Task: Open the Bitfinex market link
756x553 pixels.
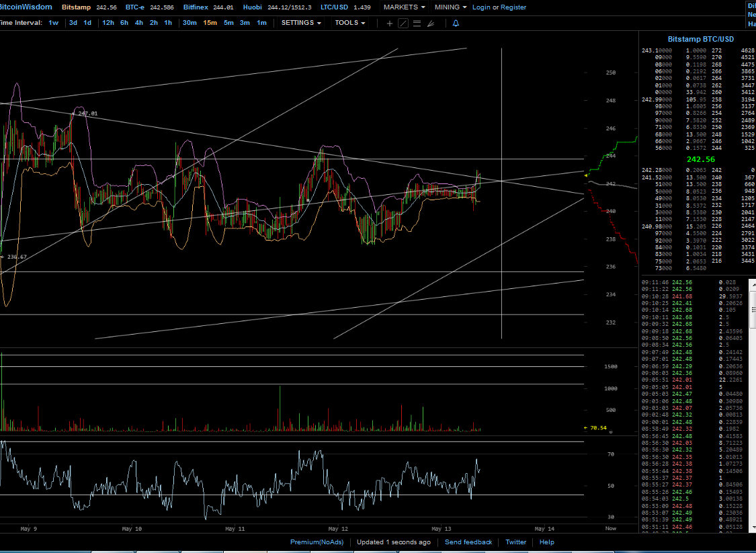Action: pyautogui.click(x=196, y=7)
